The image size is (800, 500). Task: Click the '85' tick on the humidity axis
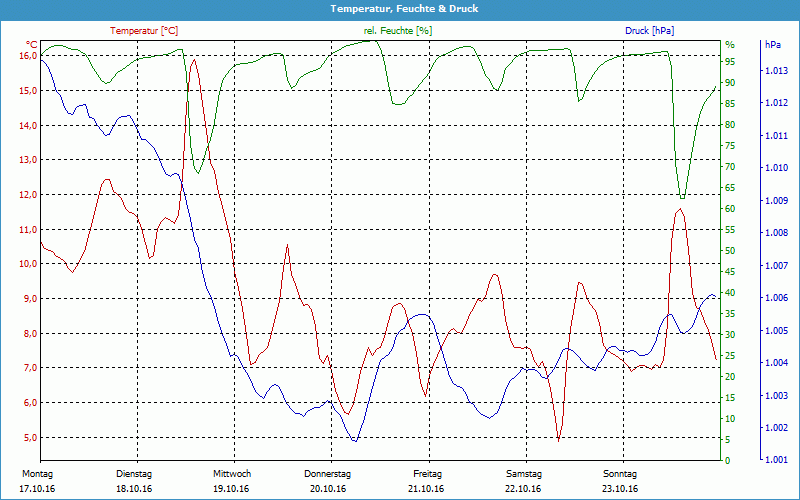click(x=730, y=104)
